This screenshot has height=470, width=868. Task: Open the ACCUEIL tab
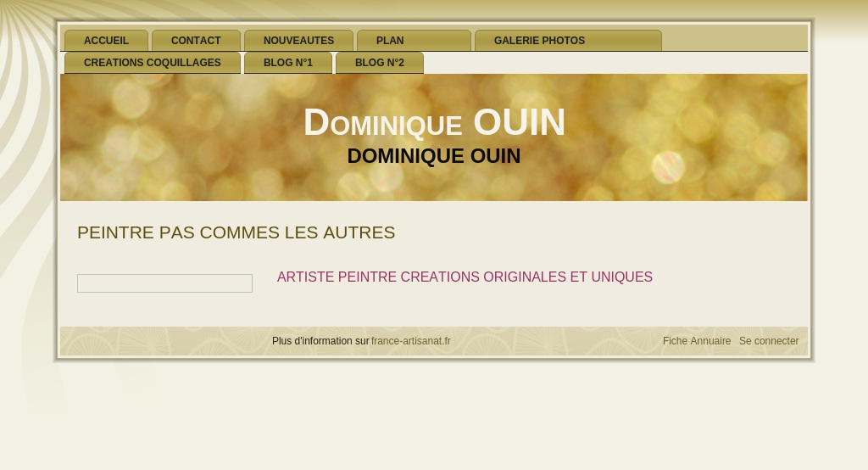click(x=106, y=41)
